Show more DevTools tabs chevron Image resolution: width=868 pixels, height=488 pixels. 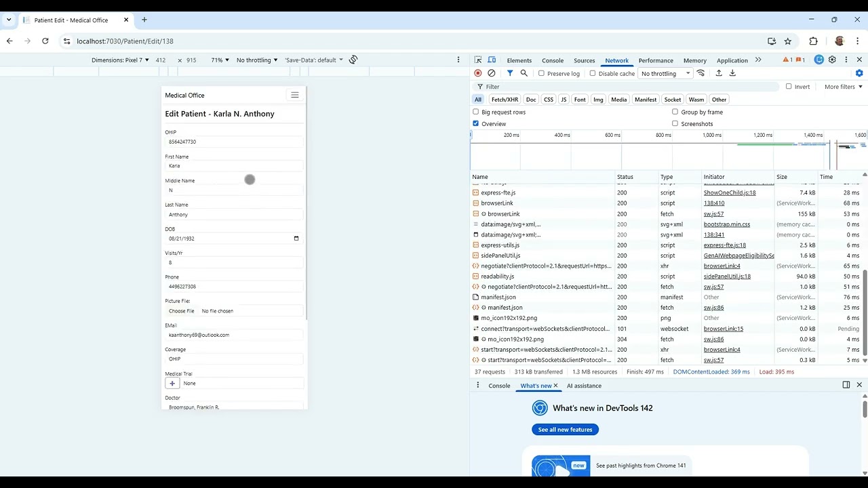pyautogui.click(x=758, y=60)
